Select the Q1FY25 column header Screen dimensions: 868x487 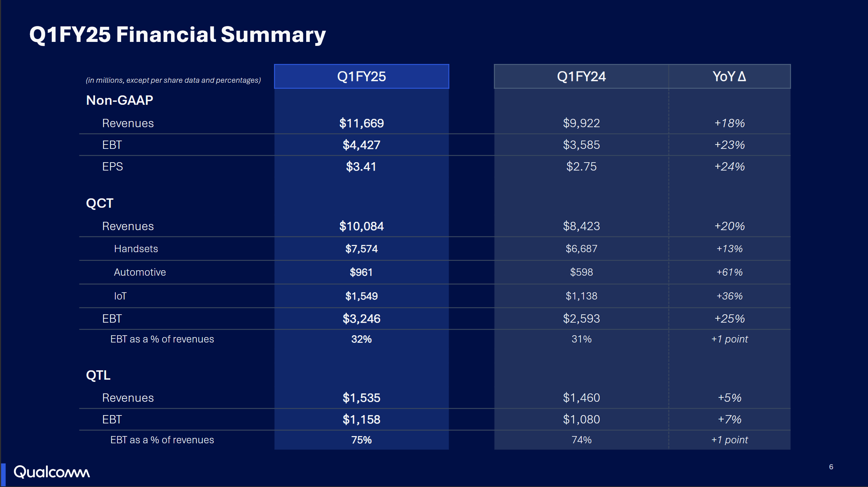pos(361,76)
